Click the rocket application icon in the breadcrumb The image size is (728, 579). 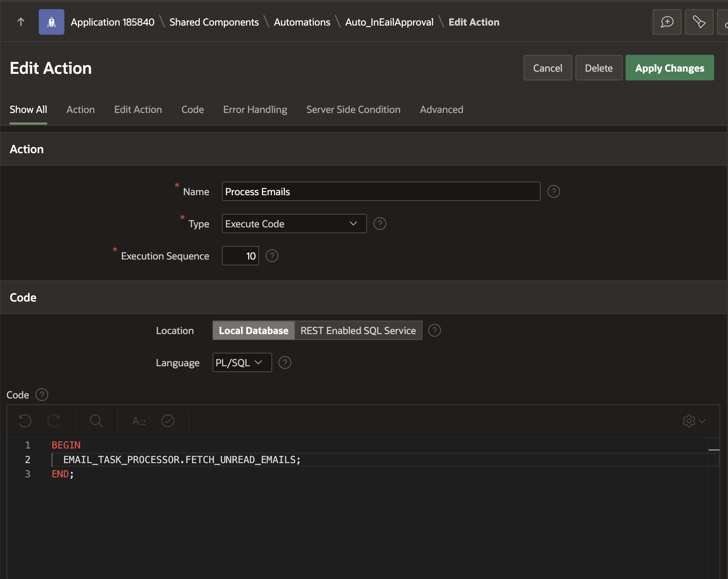point(51,22)
